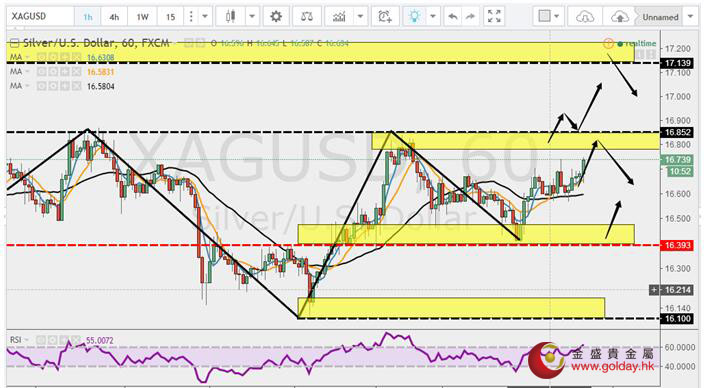
Task: Hide the first MA indicator eye icon
Action: pyautogui.click(x=41, y=57)
